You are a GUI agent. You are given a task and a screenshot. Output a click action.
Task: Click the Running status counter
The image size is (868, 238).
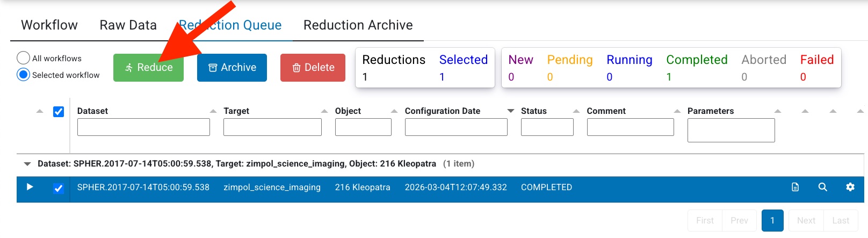pos(630,68)
